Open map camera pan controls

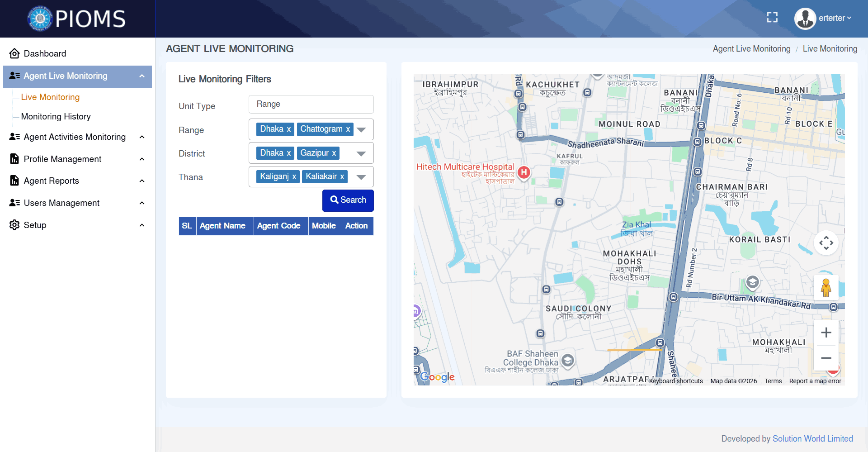[x=826, y=243]
